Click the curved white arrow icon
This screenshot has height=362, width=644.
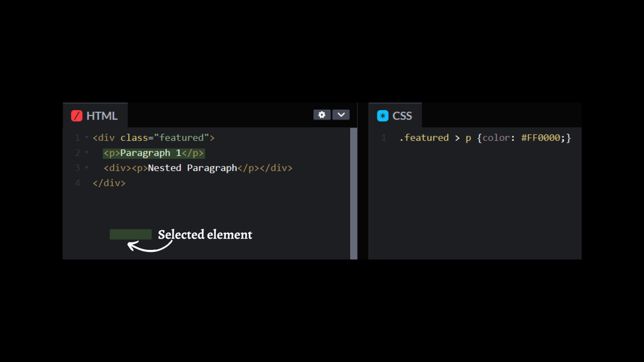tap(150, 246)
